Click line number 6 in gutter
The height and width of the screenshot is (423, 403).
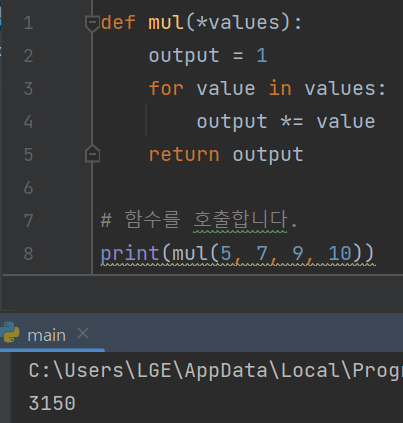(29, 188)
